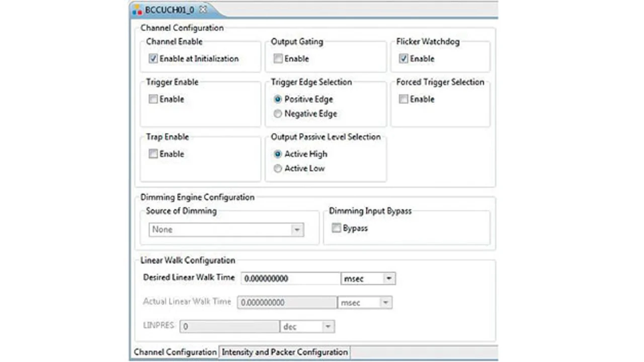Enable the Trigger Enable checkbox
Screen dimensions: 644x362
point(153,100)
